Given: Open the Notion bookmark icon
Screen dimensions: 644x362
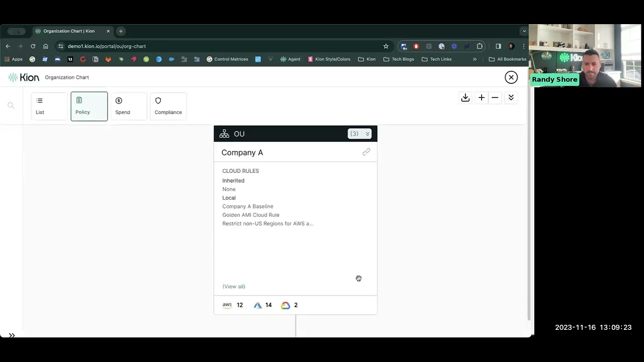Looking at the screenshot, I should pos(96,59).
